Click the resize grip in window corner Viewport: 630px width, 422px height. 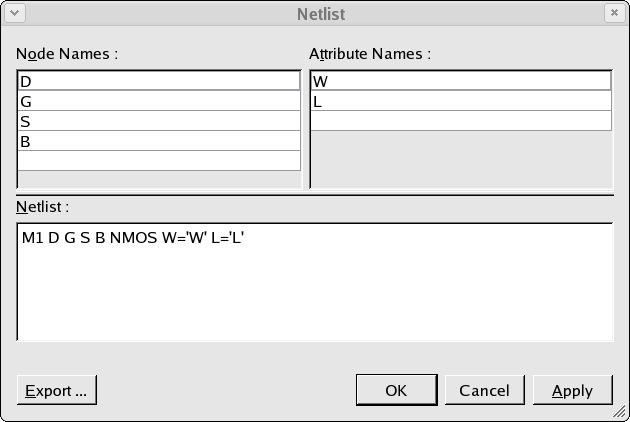[621, 413]
